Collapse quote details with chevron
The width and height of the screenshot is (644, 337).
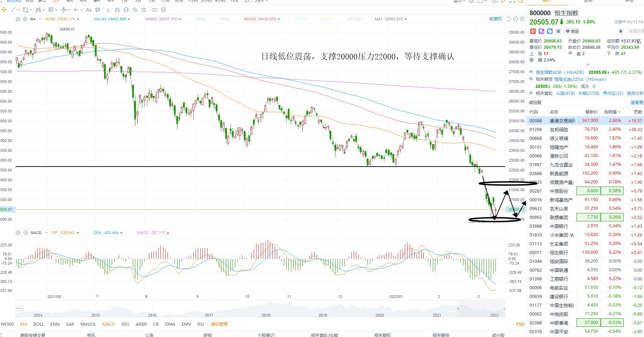click(588, 65)
